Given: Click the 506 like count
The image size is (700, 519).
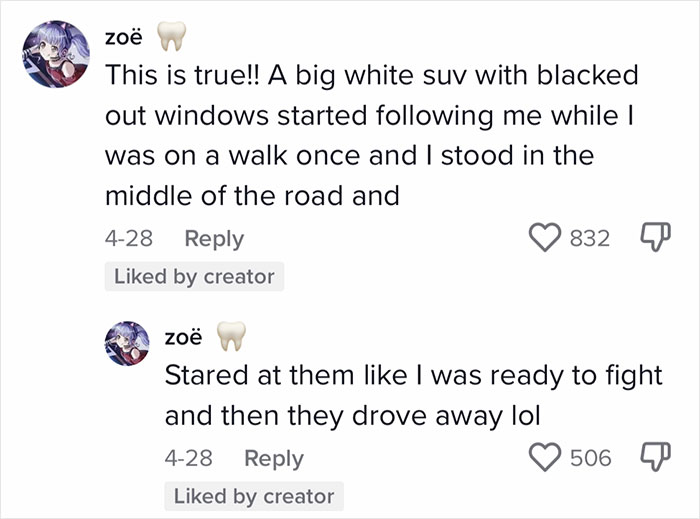Looking at the screenshot, I should point(590,457).
